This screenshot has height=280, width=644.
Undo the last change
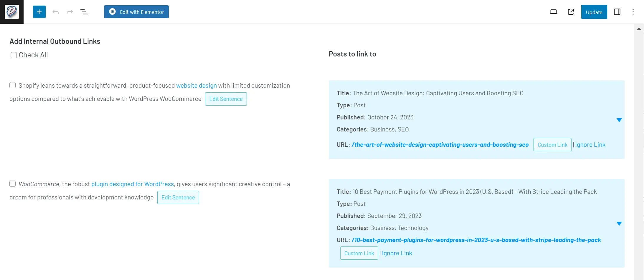pos(55,12)
